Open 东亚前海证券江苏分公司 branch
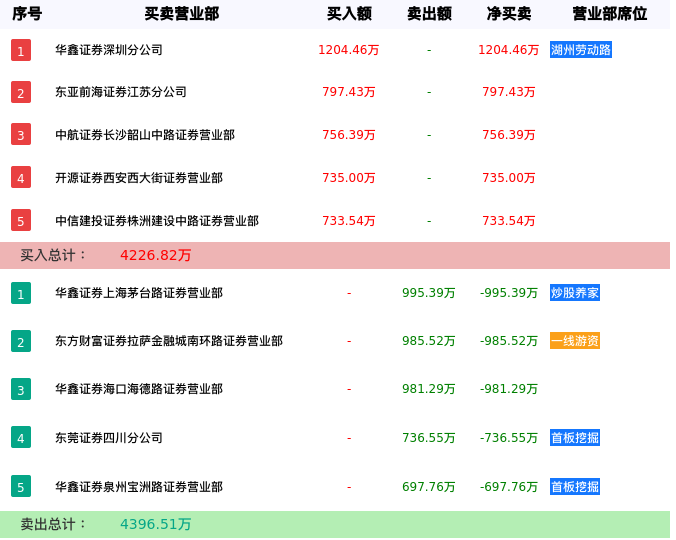Screen dimensions: 676x540 (x=121, y=92)
